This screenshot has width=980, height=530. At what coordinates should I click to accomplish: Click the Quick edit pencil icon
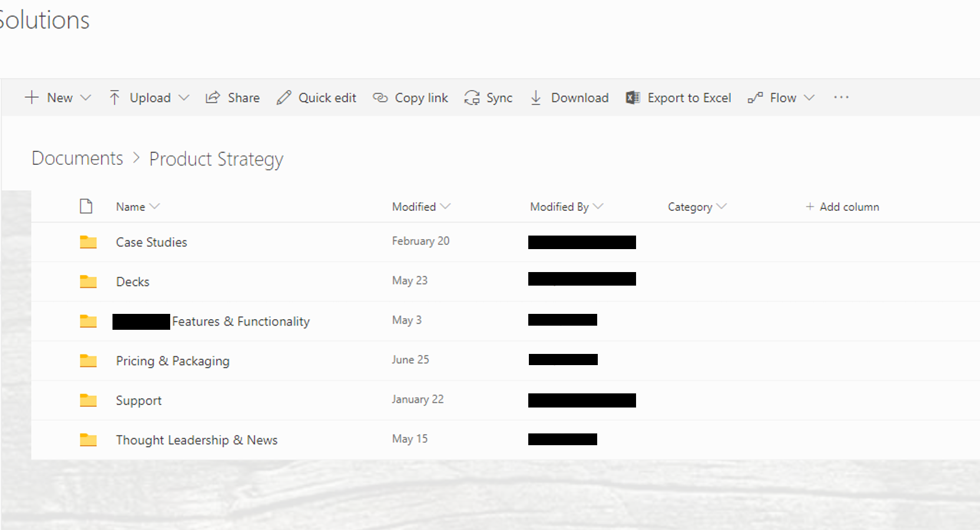(x=284, y=97)
